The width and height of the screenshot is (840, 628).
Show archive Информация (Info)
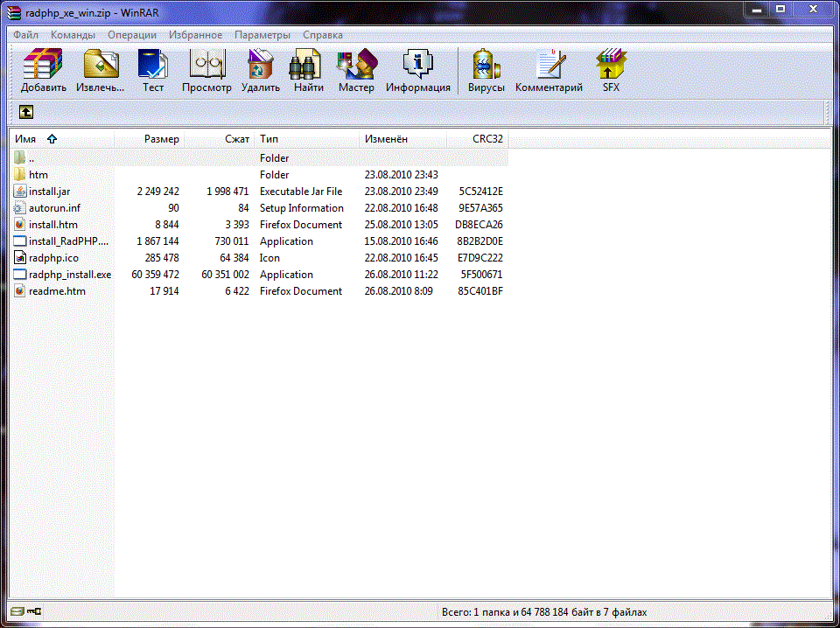[418, 71]
